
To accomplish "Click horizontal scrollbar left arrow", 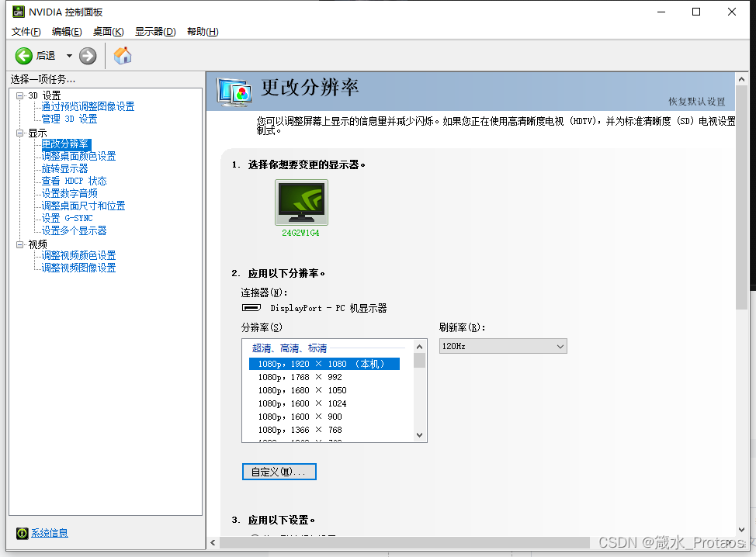I will pos(213,542).
